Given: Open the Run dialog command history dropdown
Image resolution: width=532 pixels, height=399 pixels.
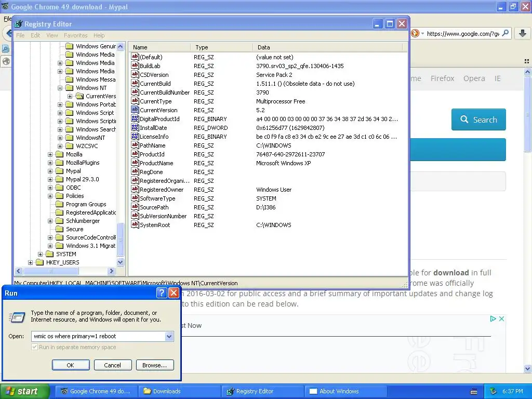Looking at the screenshot, I should coord(169,336).
